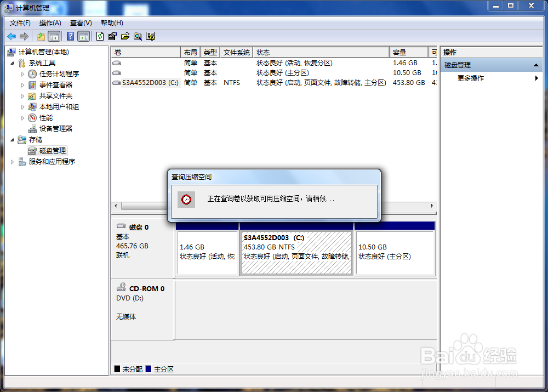
Task: Click the Up one level folder icon
Action: (41, 36)
